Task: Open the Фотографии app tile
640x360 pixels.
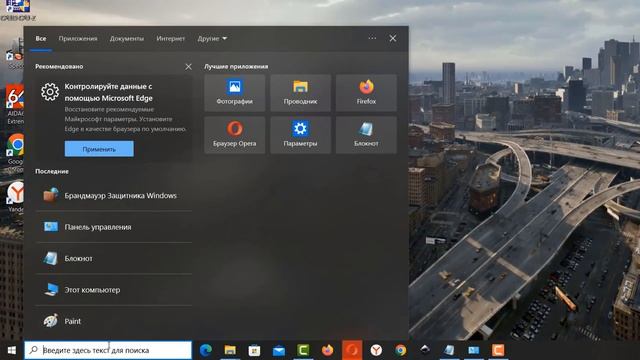Action: coord(235,93)
